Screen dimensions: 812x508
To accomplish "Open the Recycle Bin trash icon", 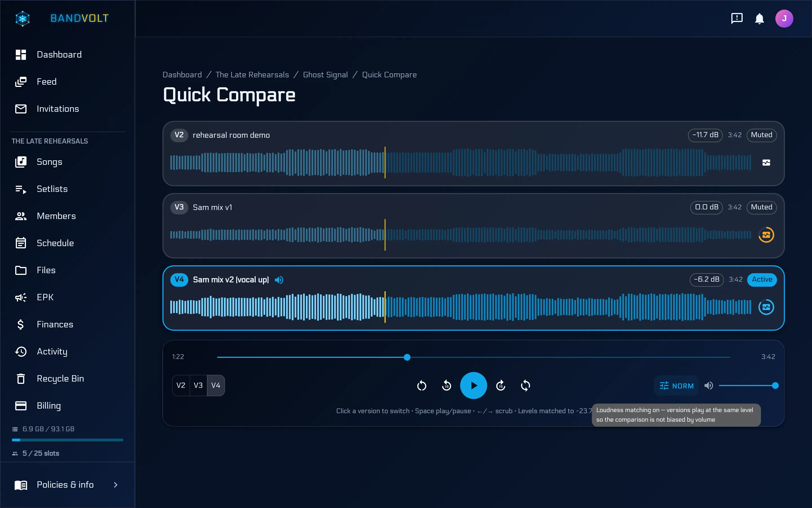I will coord(21,379).
